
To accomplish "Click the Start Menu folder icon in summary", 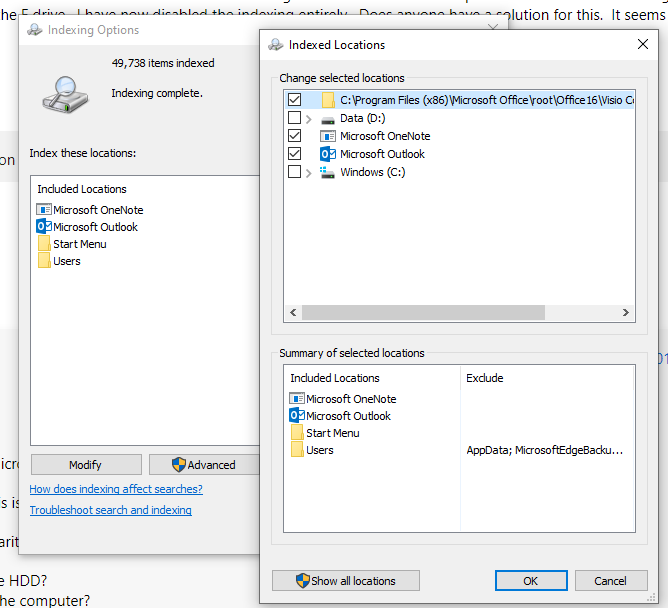I will coord(297,432).
